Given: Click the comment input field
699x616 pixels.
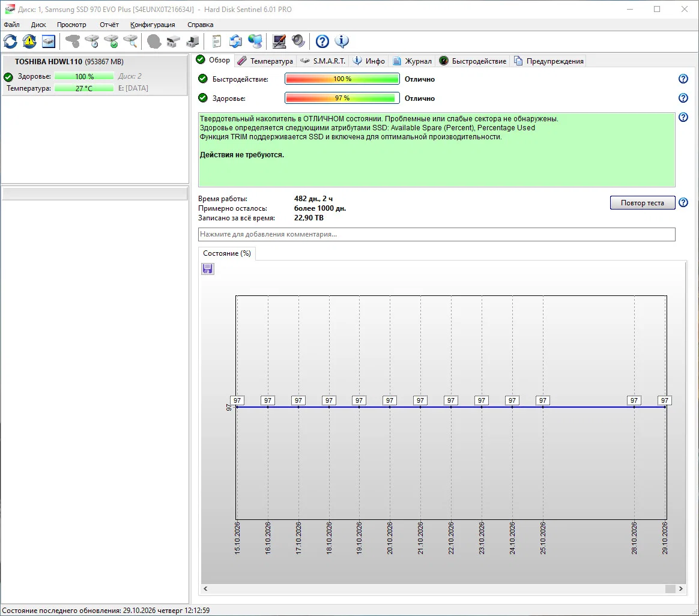Looking at the screenshot, I should [437, 235].
